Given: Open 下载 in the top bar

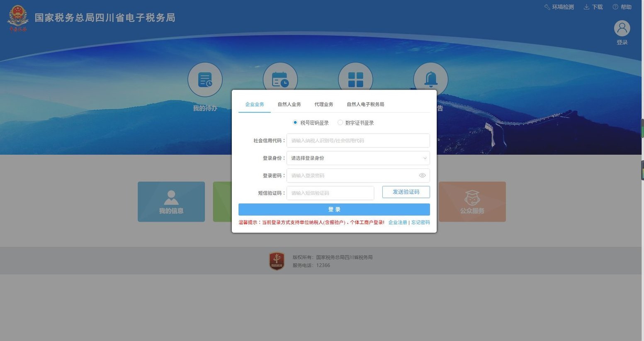Looking at the screenshot, I should pyautogui.click(x=593, y=7).
